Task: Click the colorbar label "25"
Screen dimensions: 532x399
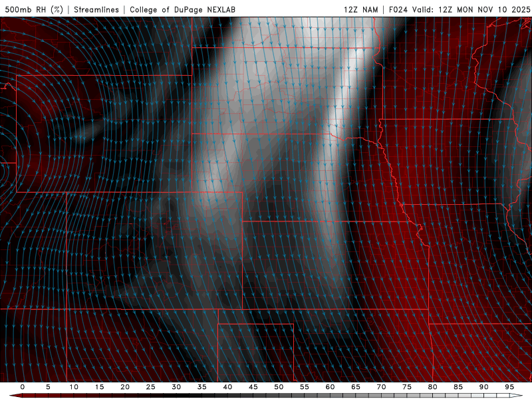Action: pyautogui.click(x=150, y=387)
